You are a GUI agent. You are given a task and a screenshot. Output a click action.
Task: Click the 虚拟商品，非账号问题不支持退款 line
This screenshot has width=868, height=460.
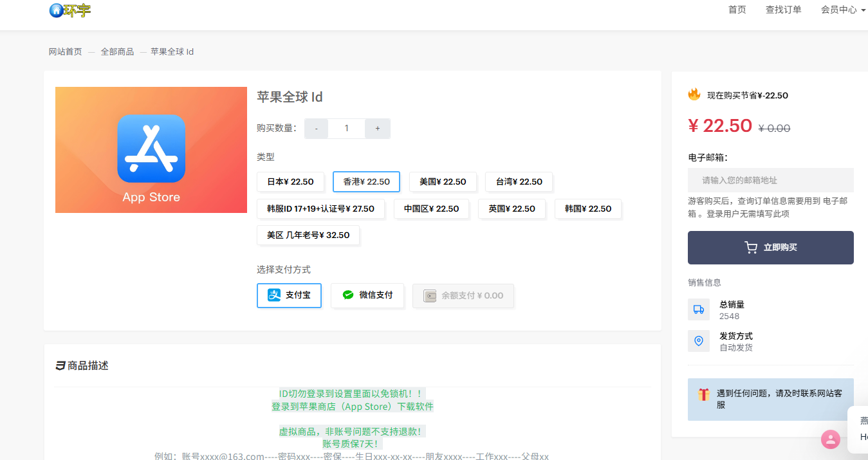coord(352,431)
